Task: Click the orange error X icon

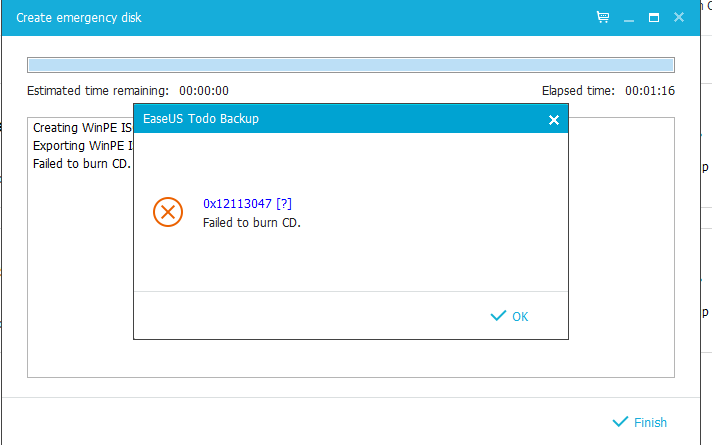Action: click(x=168, y=212)
